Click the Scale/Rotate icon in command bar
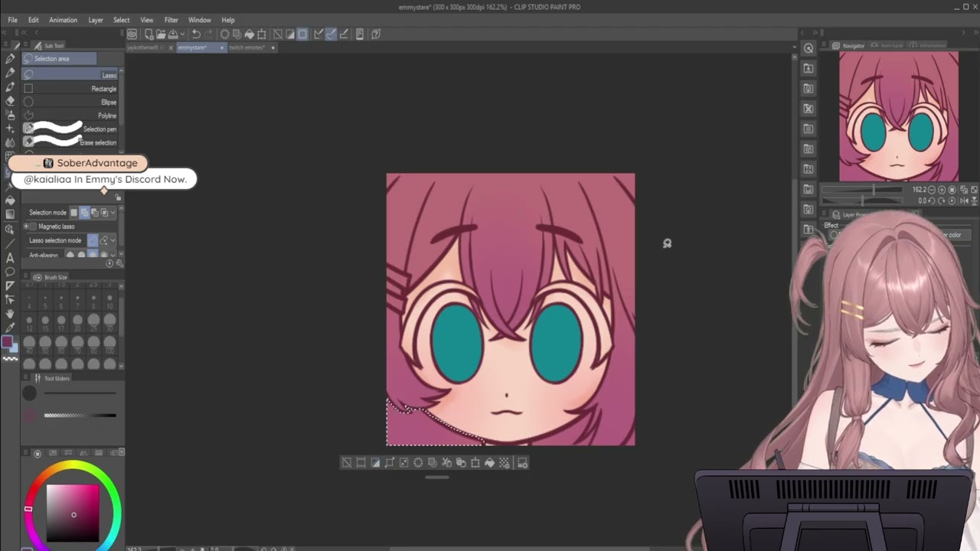Image resolution: width=980 pixels, height=551 pixels. click(261, 34)
